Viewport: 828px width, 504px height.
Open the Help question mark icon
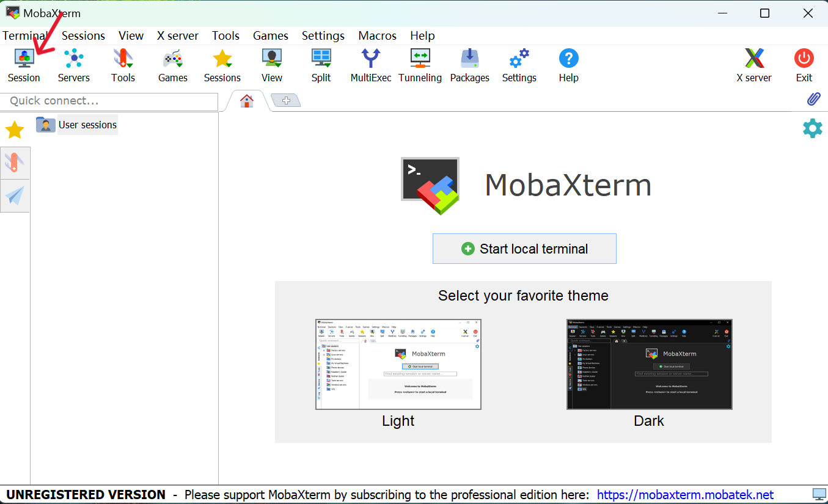click(x=569, y=66)
